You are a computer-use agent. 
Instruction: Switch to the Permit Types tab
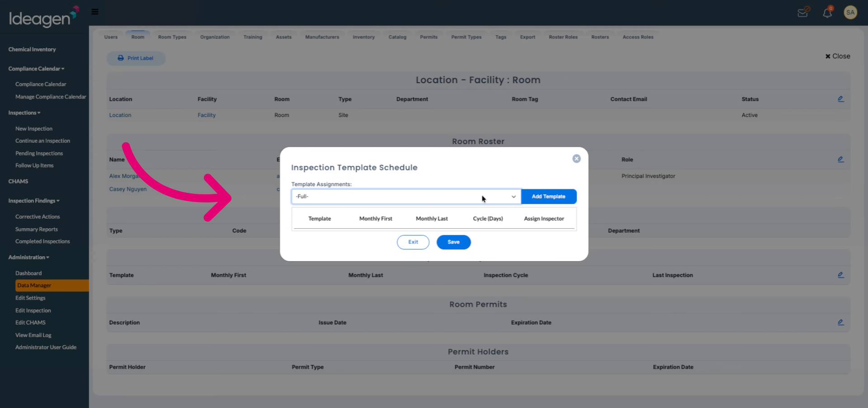pos(466,37)
